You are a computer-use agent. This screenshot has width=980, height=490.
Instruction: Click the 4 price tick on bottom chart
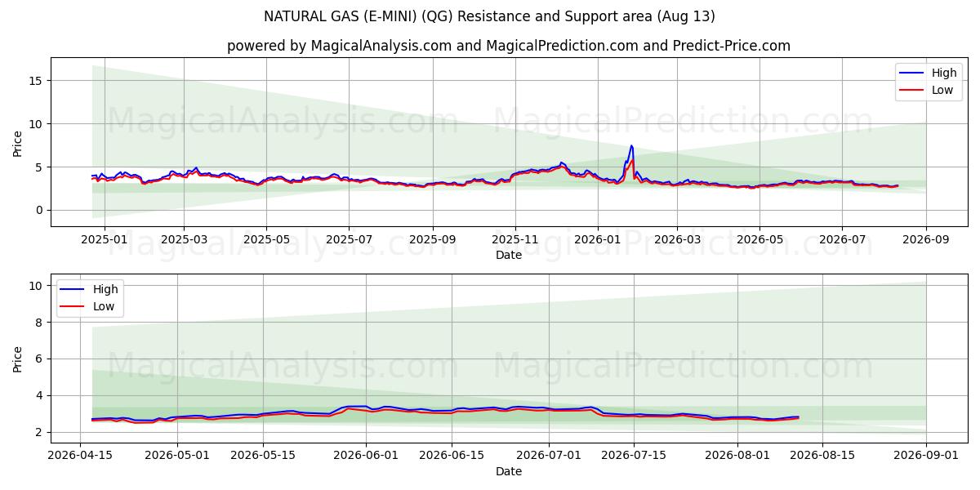[x=39, y=395]
